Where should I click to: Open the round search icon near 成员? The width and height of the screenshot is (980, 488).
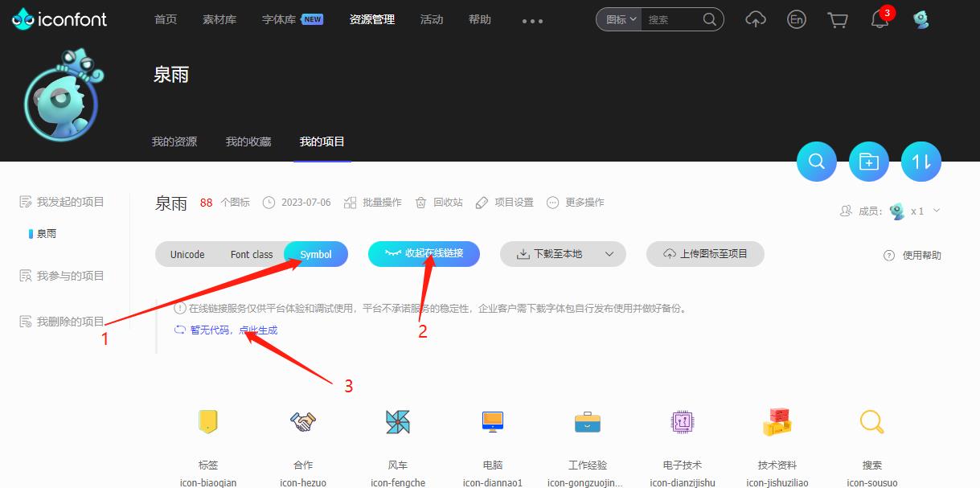[x=816, y=162]
